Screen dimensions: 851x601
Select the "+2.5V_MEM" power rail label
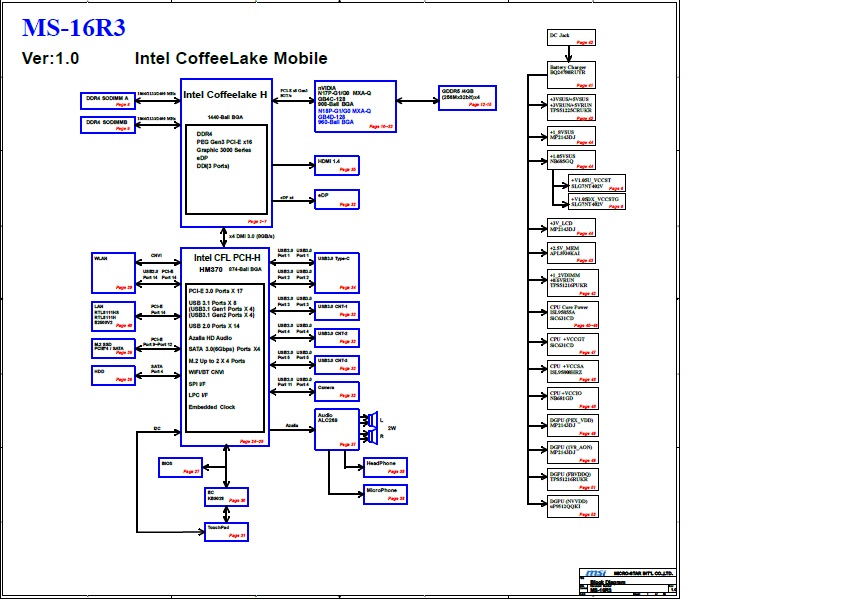(x=564, y=248)
